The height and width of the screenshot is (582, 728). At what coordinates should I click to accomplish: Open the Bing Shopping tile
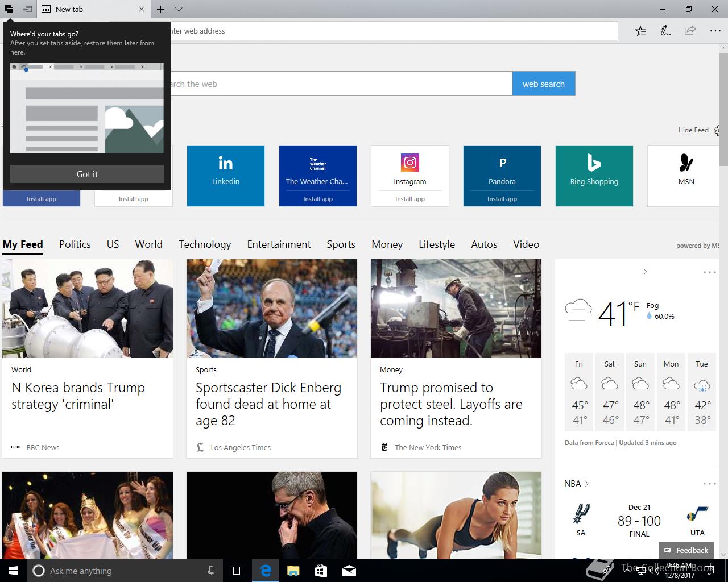click(x=594, y=176)
